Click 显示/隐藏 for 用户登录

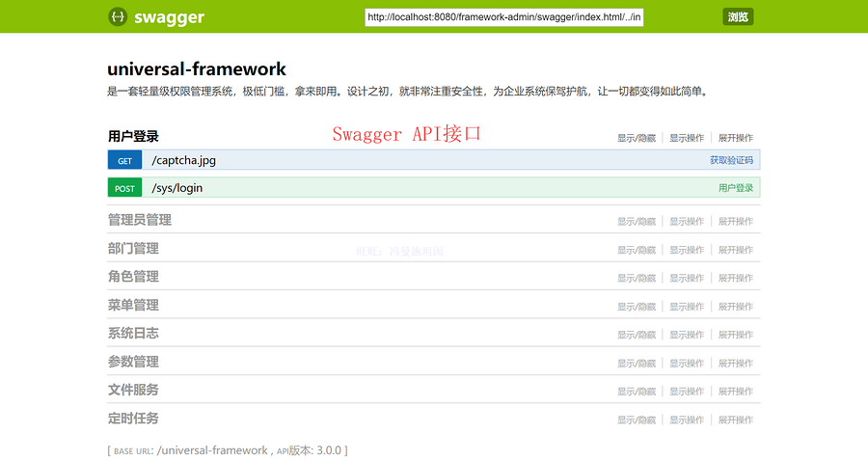637,138
